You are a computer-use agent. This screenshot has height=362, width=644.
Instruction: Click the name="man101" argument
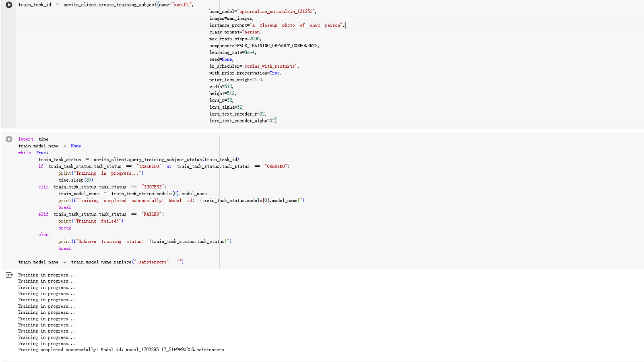click(176, 5)
